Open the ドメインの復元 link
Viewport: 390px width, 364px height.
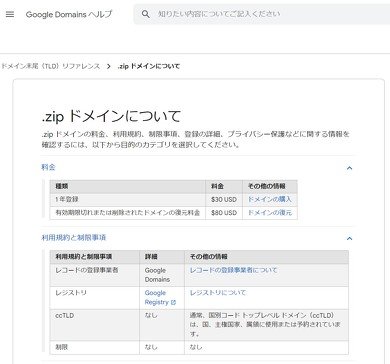point(269,213)
